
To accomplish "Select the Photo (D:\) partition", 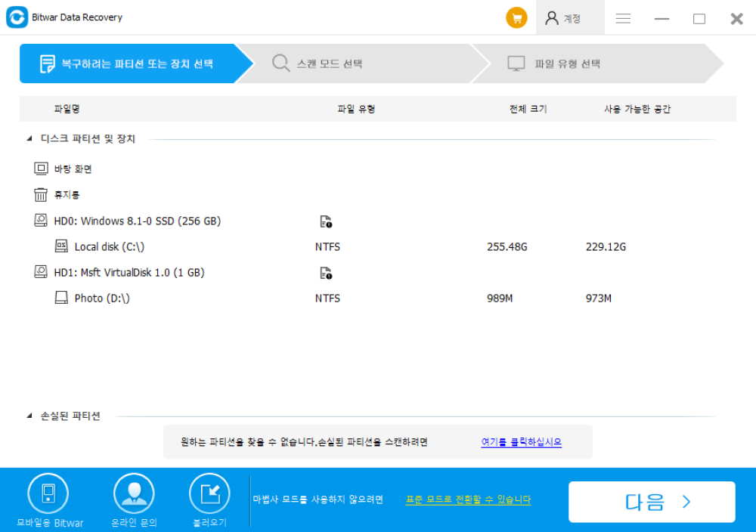I will (x=102, y=298).
